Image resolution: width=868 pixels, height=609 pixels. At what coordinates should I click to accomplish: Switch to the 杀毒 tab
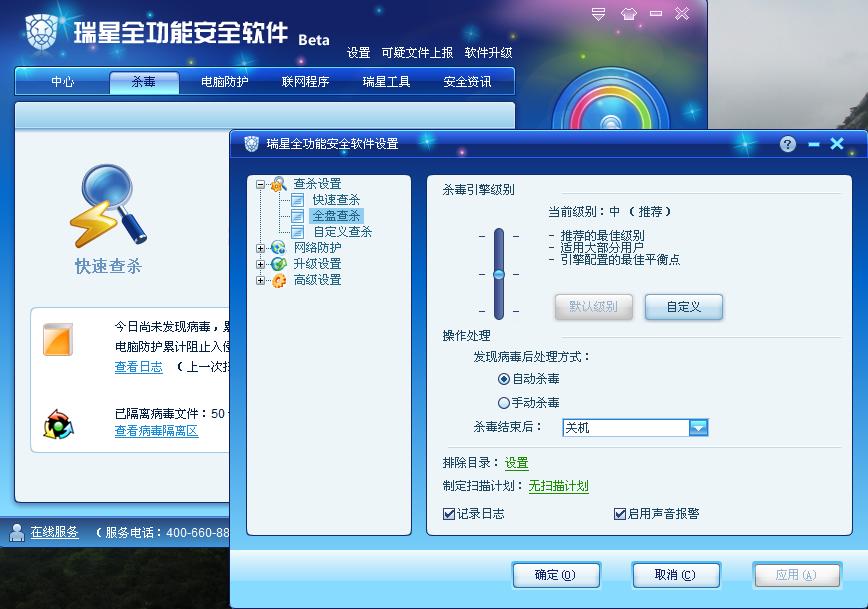tap(144, 82)
